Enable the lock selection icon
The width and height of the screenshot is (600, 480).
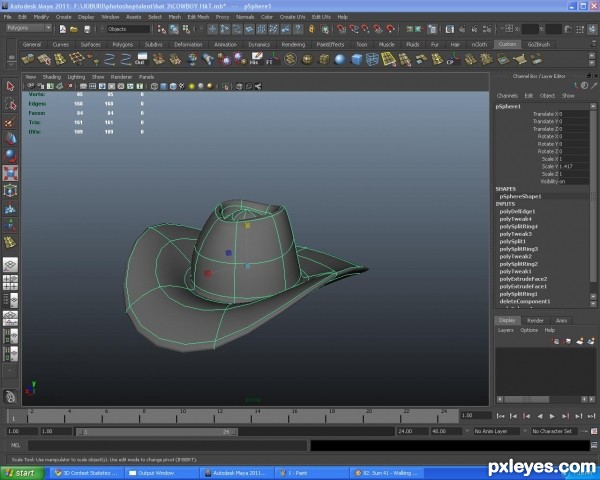tap(312, 29)
